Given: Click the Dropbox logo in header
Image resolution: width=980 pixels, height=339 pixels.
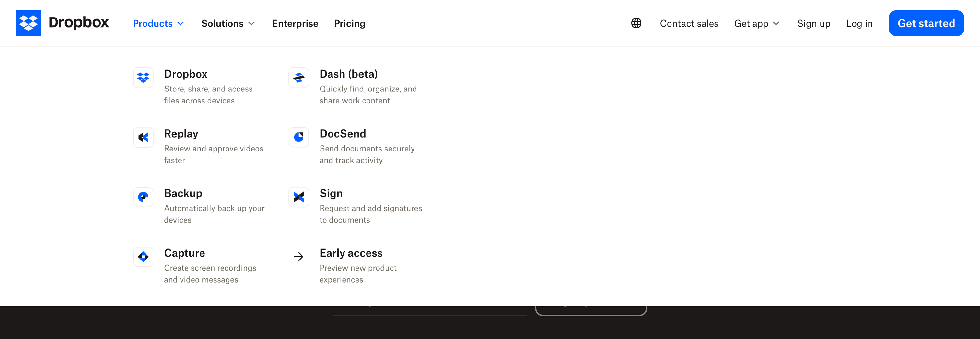Looking at the screenshot, I should [62, 23].
